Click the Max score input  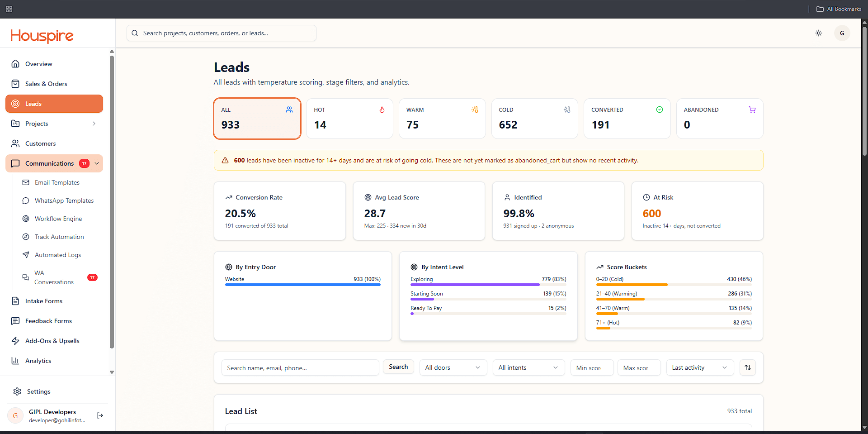pos(639,367)
